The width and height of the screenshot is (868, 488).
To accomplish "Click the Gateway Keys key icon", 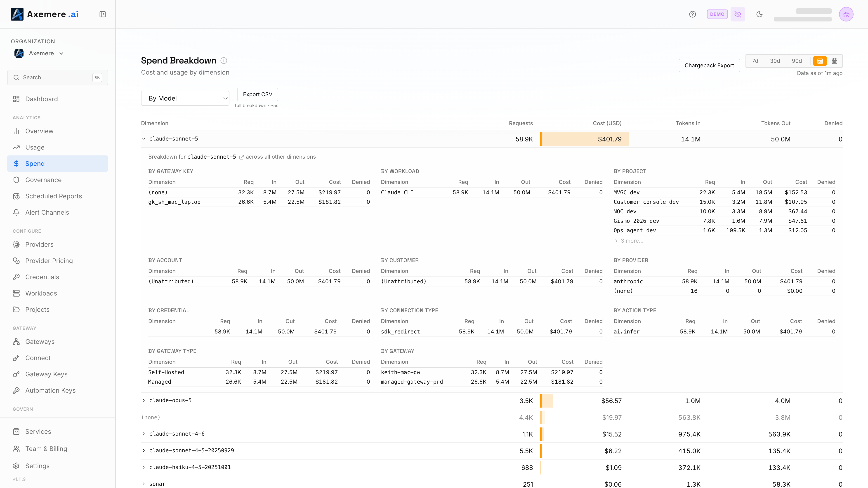I will pyautogui.click(x=16, y=374).
